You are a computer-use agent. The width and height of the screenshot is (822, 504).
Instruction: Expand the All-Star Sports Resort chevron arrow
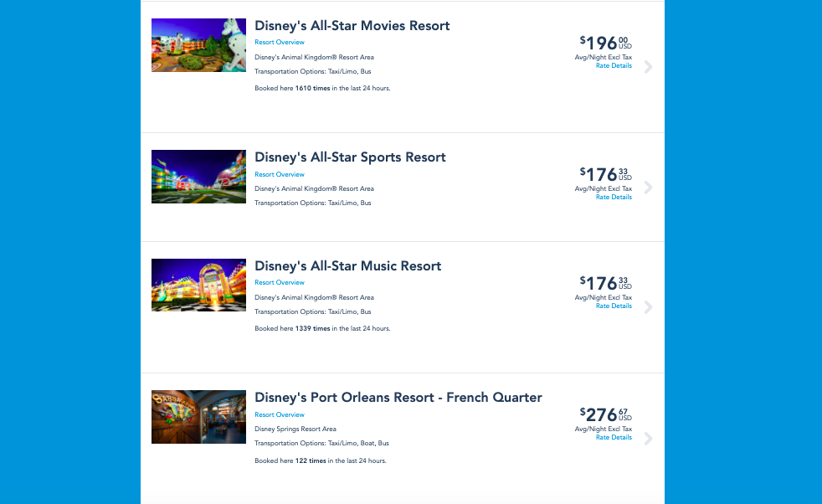[648, 188]
